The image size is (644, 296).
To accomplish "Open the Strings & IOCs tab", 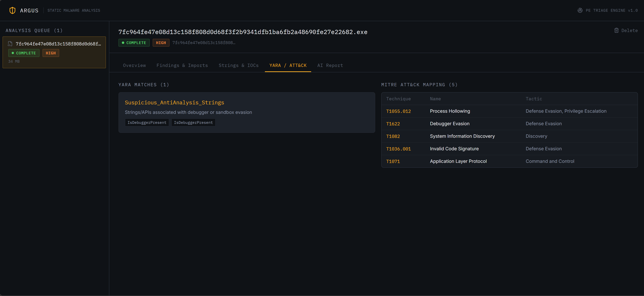I will click(x=238, y=65).
